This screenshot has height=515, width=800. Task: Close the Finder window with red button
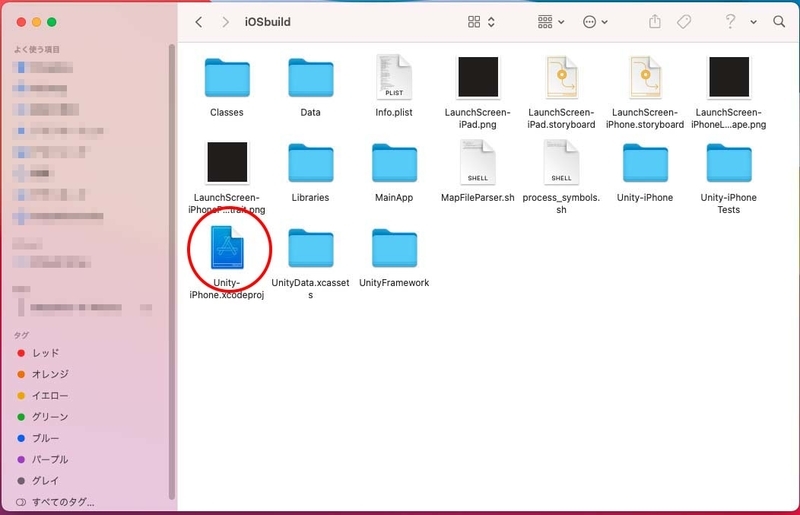point(21,22)
